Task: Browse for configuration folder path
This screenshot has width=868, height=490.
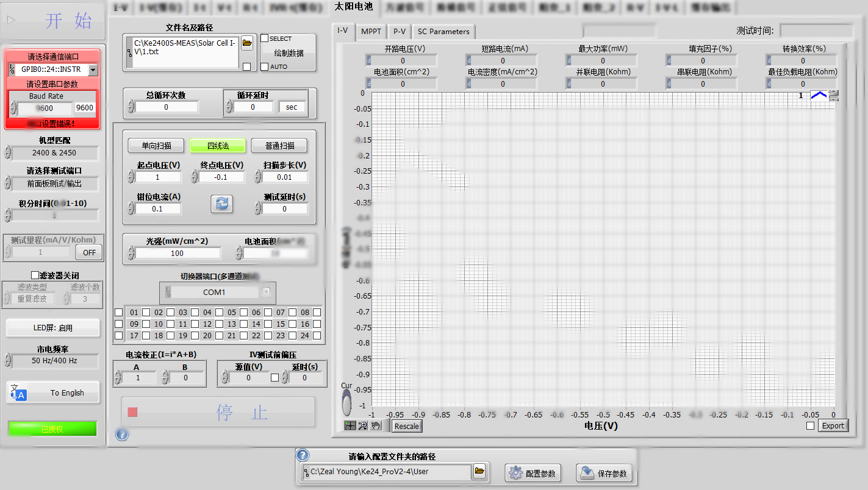Action: pyautogui.click(x=479, y=470)
